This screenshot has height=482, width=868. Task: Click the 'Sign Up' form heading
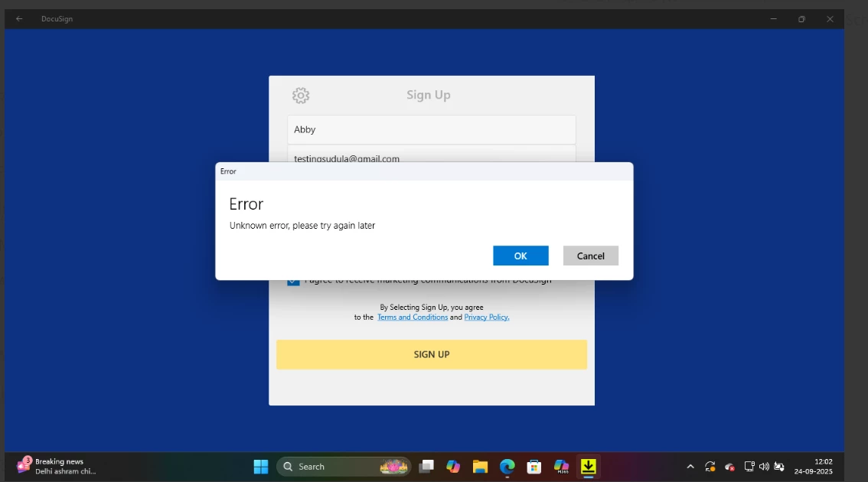(x=429, y=95)
